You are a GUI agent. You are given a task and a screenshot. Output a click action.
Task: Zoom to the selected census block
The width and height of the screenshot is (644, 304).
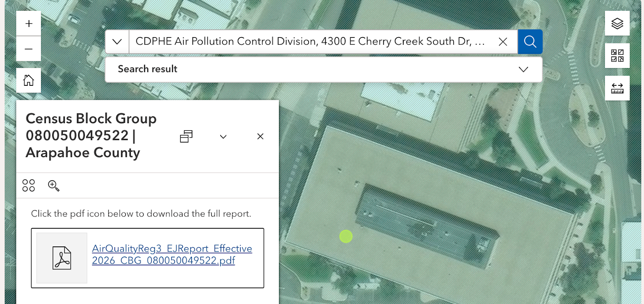coord(54,186)
